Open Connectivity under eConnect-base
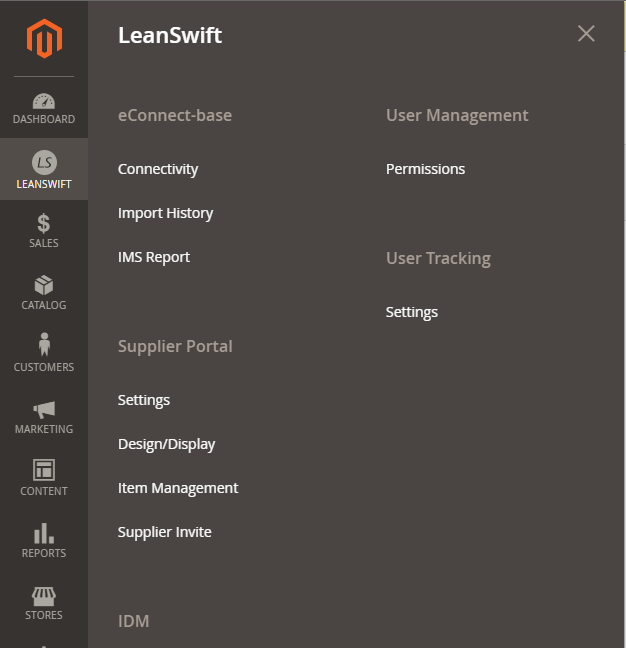The width and height of the screenshot is (626, 648). click(158, 169)
